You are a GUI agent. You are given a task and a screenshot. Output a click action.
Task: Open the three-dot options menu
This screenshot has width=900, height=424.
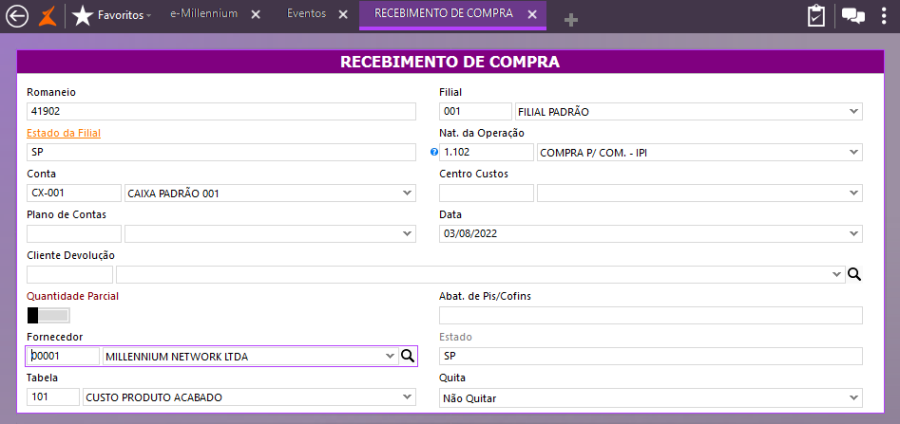click(x=884, y=15)
